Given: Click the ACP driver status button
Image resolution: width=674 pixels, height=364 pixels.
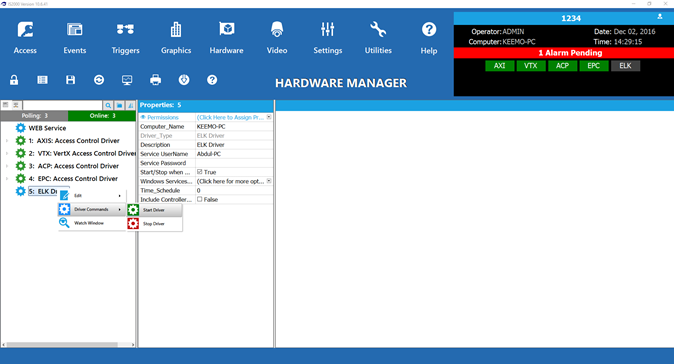Looking at the screenshot, I should [x=562, y=66].
